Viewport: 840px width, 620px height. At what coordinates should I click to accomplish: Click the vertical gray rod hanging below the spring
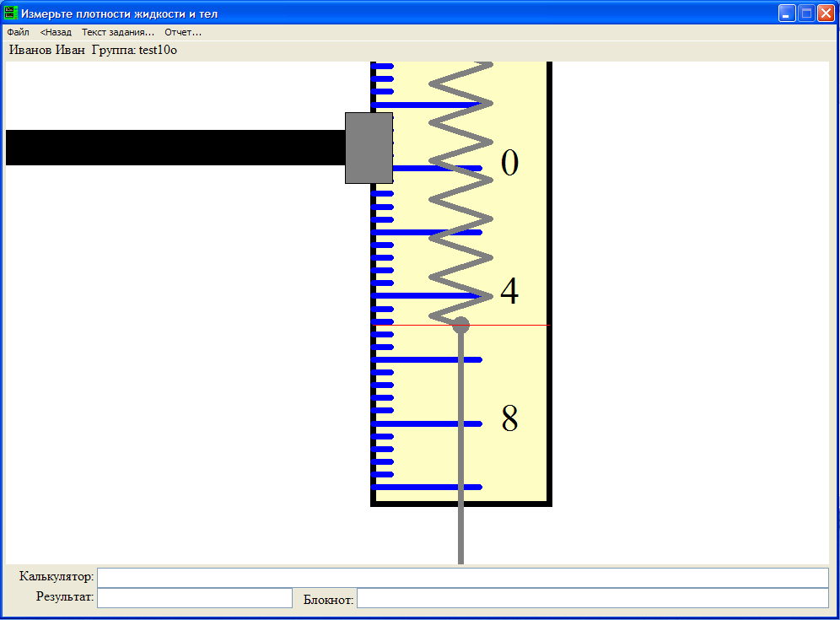pos(460,448)
